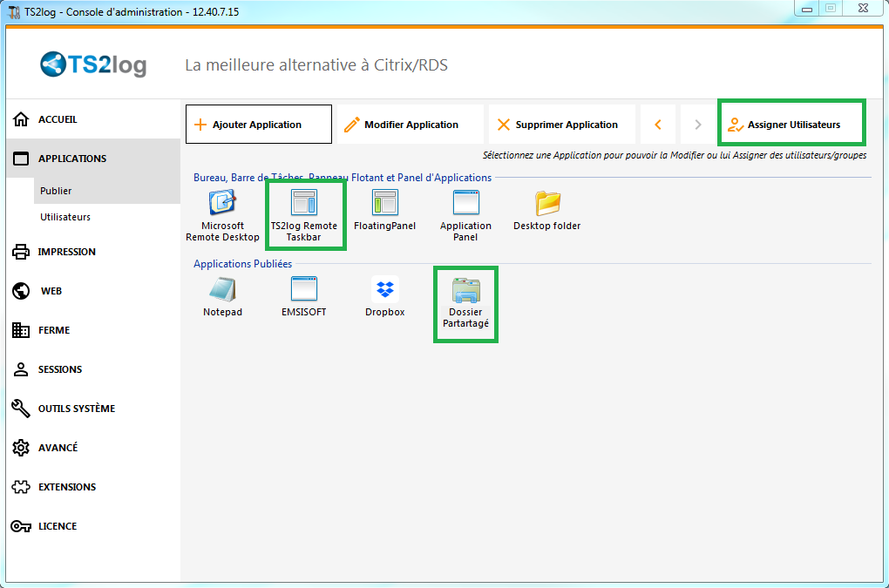Image resolution: width=889 pixels, height=588 pixels.
Task: Click the wrench icon beside Outils Système
Action: tap(21, 409)
